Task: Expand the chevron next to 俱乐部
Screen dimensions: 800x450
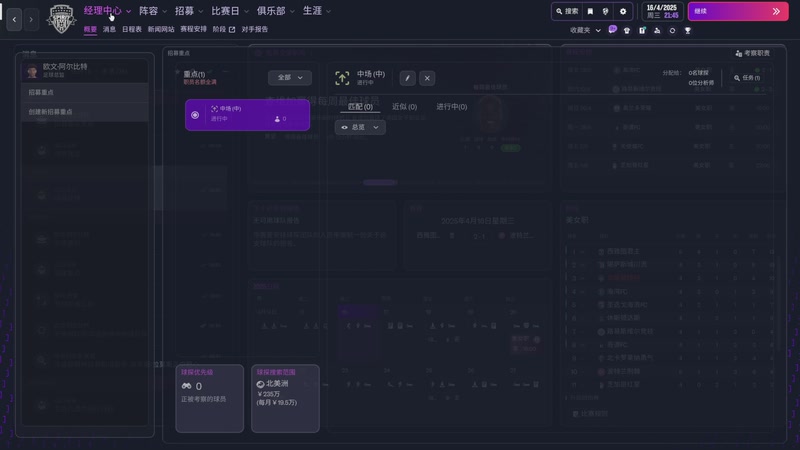Action: [292, 11]
